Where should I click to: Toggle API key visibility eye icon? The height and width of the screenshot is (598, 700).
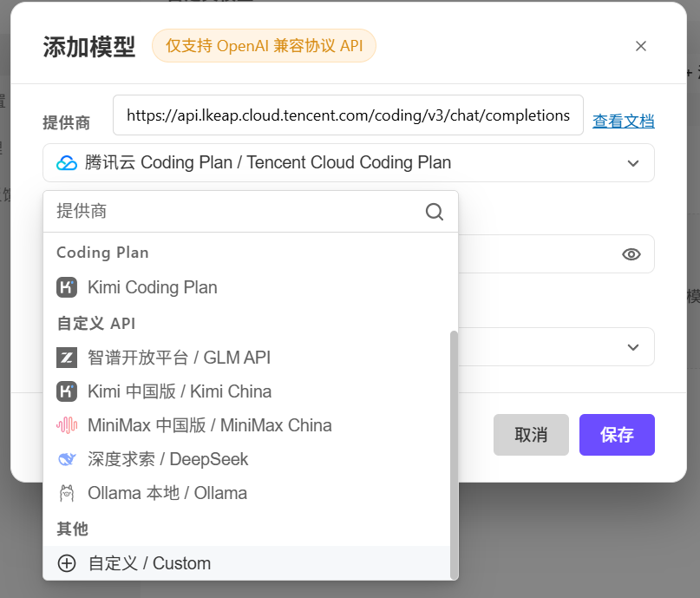coord(631,254)
